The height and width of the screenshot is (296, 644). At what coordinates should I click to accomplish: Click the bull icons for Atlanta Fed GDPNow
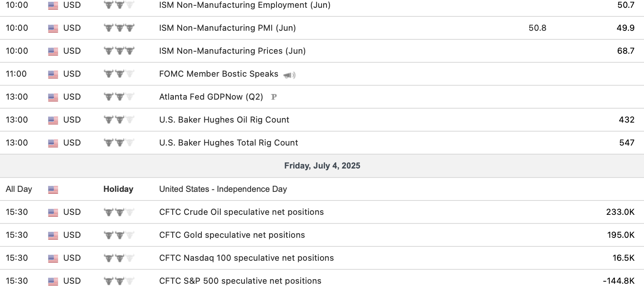(119, 97)
